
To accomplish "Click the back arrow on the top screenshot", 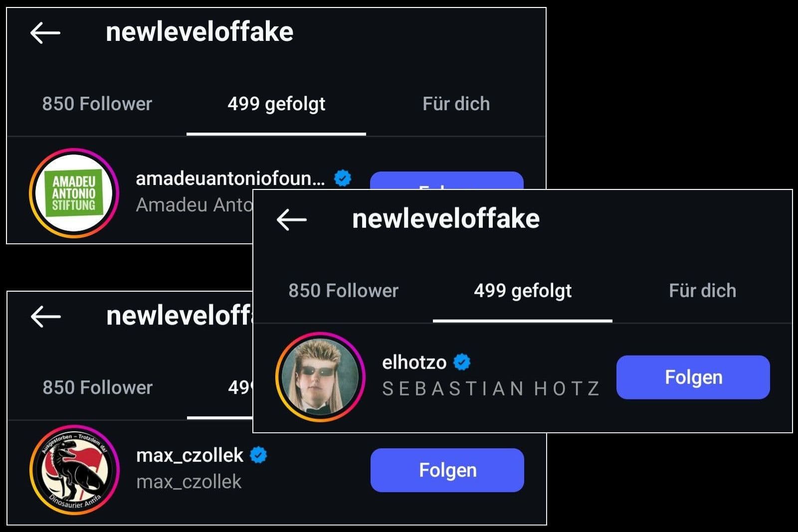I will pyautogui.click(x=44, y=33).
